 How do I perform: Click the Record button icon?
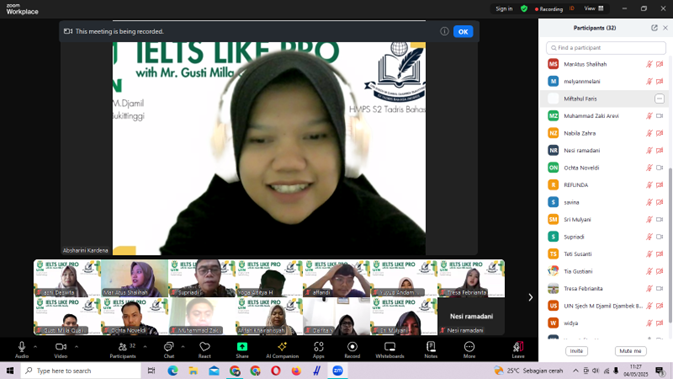[352, 346]
